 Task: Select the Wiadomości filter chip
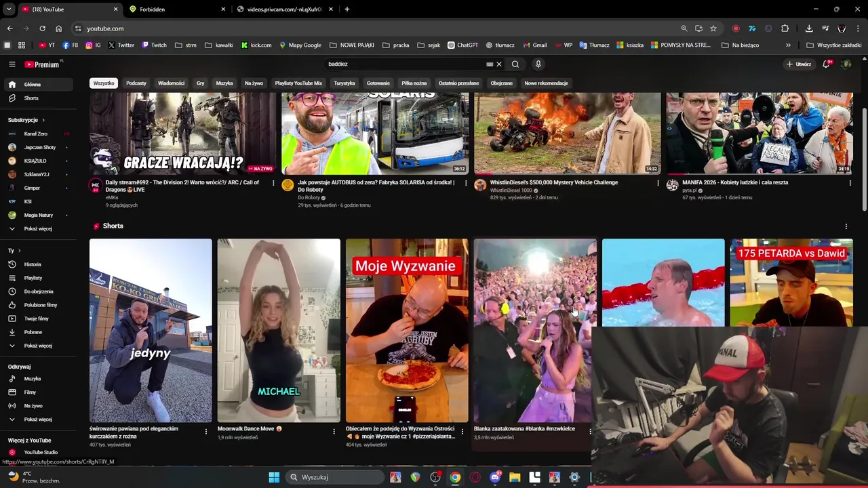click(x=171, y=83)
